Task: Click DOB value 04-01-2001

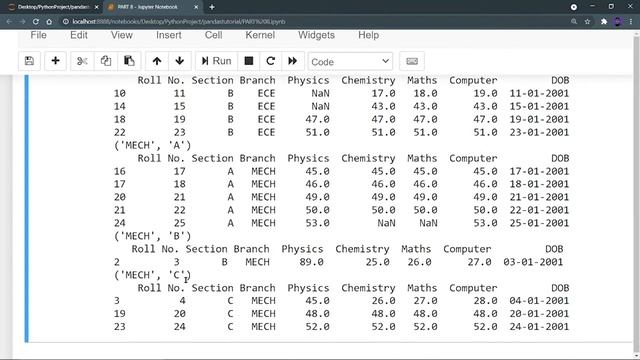Action: pyautogui.click(x=539, y=300)
